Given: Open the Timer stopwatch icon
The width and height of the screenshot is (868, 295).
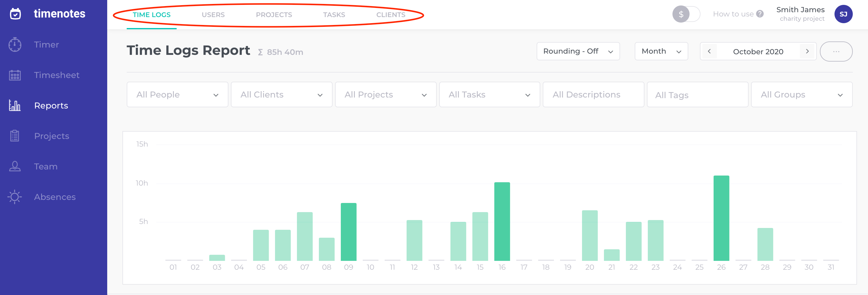Looking at the screenshot, I should pos(15,44).
